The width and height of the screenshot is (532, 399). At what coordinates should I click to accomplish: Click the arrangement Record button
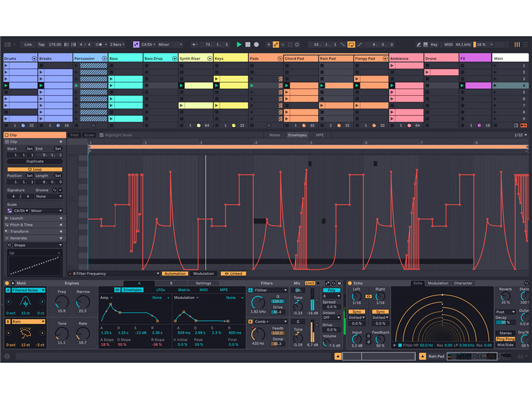pos(256,44)
